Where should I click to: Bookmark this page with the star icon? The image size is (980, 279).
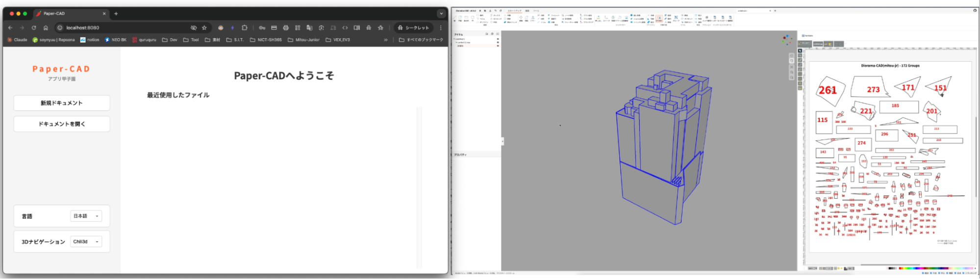tap(204, 28)
